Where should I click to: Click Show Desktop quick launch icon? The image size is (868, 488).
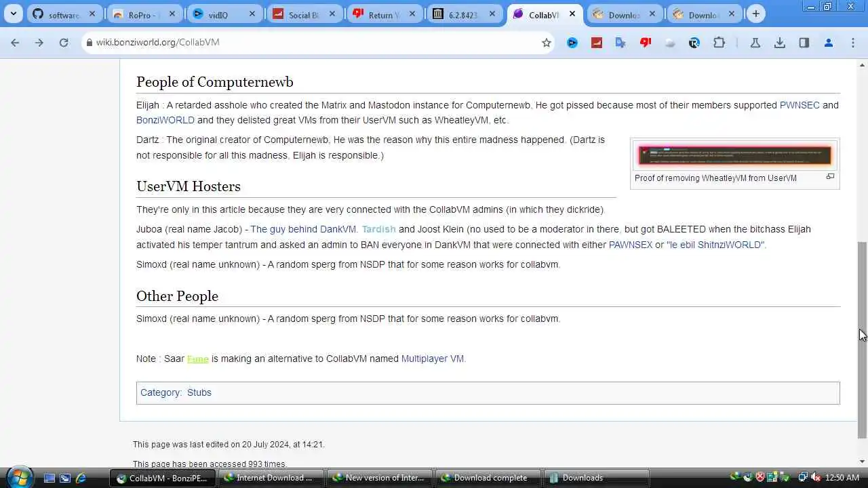[x=49, y=478]
